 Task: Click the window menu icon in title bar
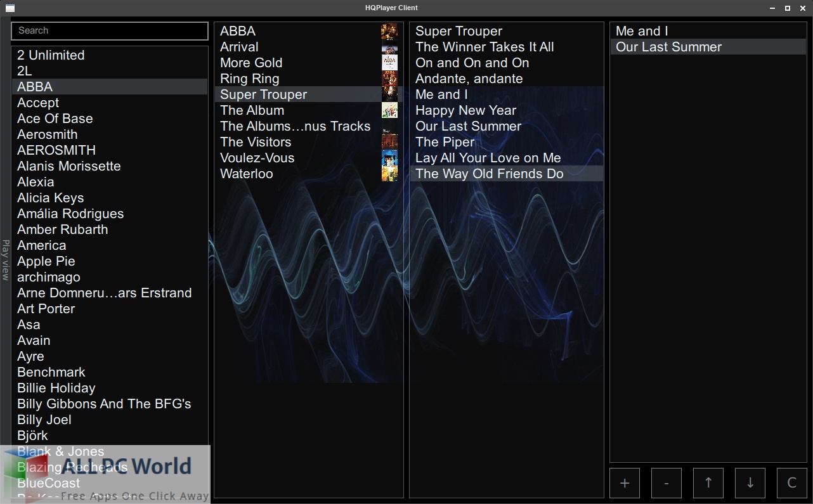click(x=10, y=8)
